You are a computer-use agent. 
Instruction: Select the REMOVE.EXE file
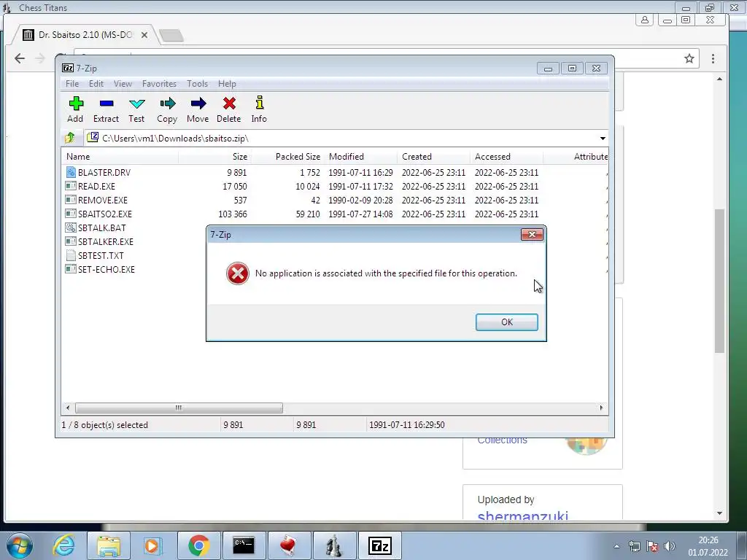102,200
